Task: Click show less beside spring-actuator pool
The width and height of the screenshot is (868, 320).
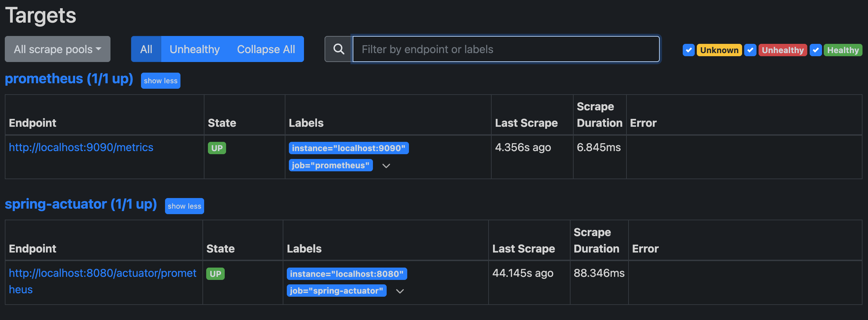Action: pyautogui.click(x=184, y=206)
